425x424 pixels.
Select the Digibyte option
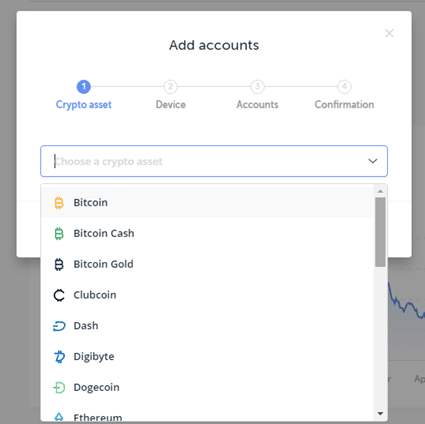point(207,357)
